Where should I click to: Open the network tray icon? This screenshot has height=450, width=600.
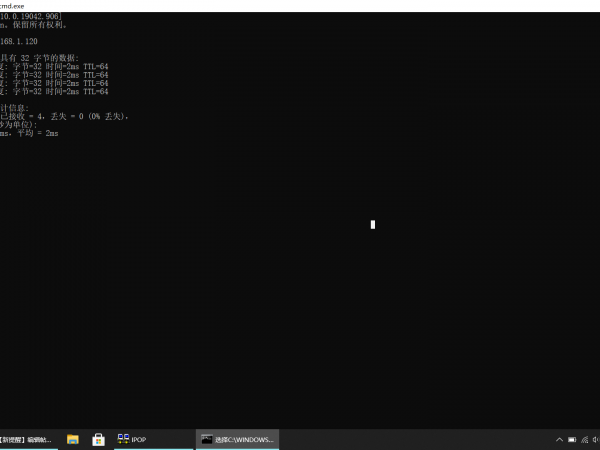click(583, 439)
